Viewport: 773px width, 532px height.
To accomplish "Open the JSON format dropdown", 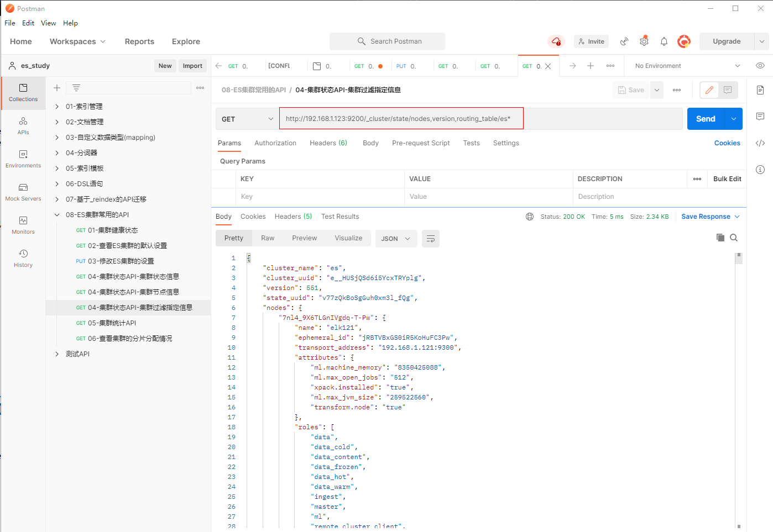I will pyautogui.click(x=395, y=239).
